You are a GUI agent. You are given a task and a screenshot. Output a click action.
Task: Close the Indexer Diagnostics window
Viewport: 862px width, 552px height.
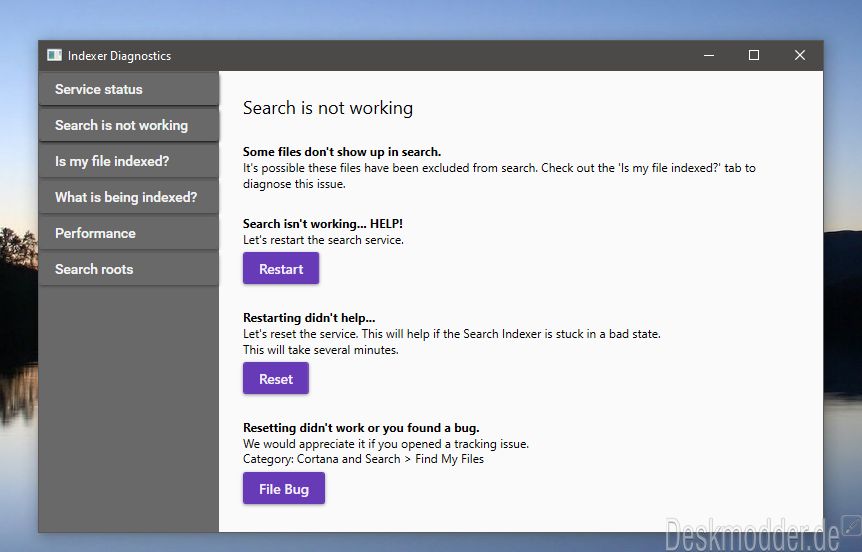(x=800, y=56)
